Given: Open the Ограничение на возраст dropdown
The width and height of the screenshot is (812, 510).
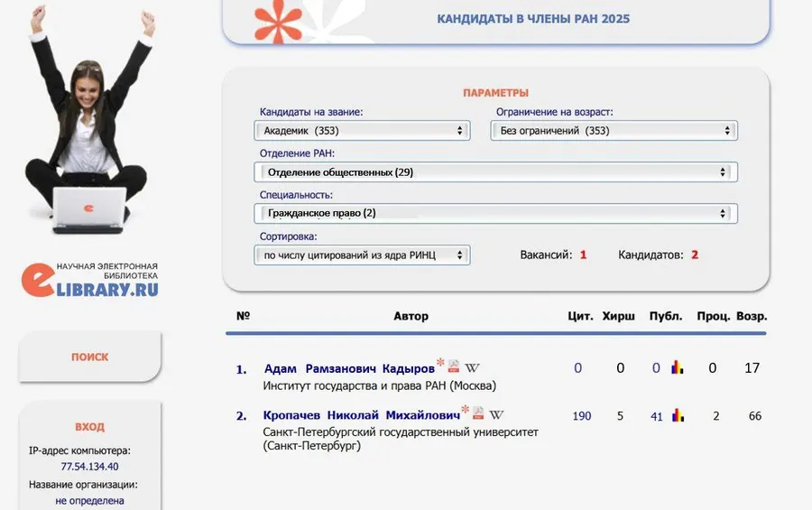Looking at the screenshot, I should point(614,131).
